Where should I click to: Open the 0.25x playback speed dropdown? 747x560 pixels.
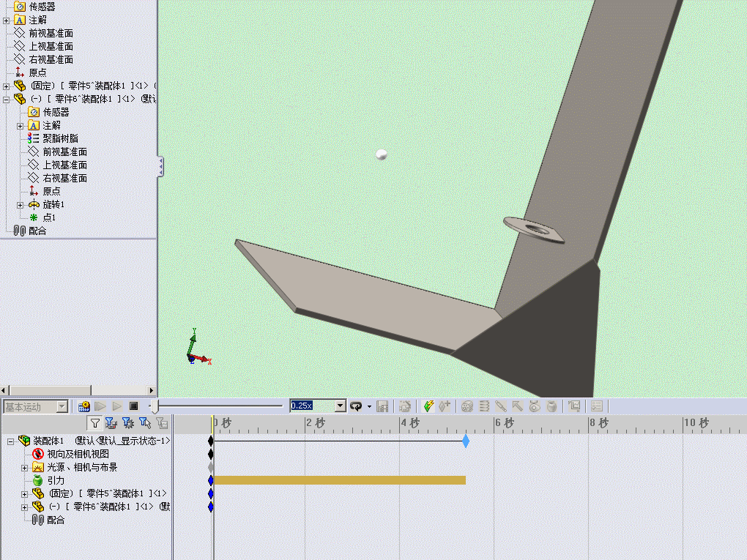point(341,405)
